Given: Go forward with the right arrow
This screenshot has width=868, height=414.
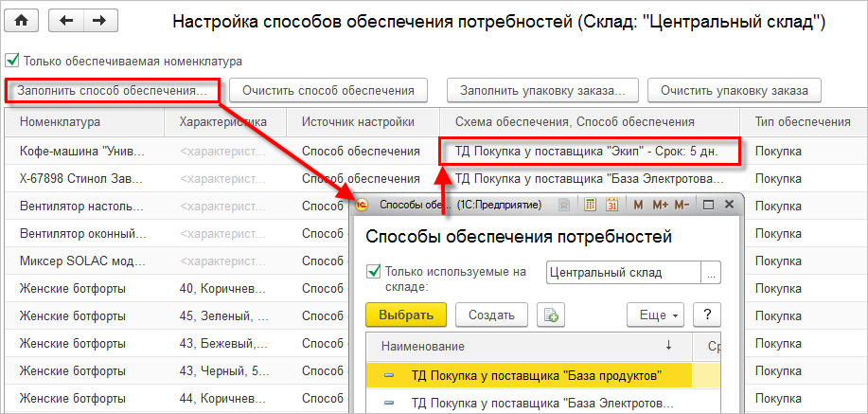Looking at the screenshot, I should (x=99, y=20).
